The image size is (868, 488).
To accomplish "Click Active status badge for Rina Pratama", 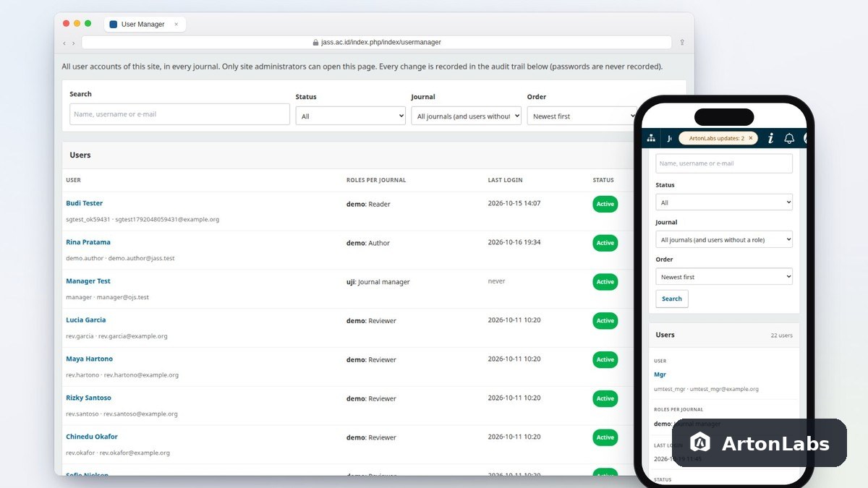I will pos(605,243).
